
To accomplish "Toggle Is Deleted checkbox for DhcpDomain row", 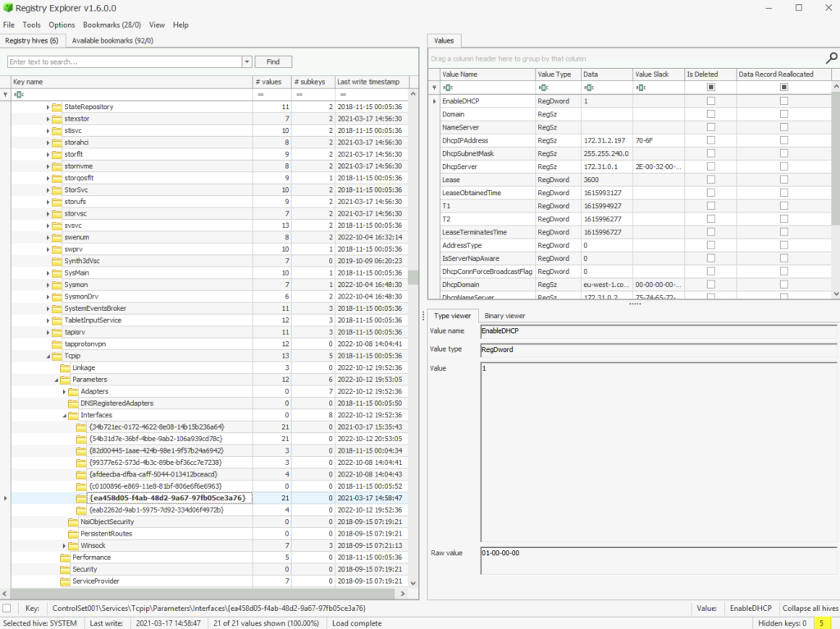I will pyautogui.click(x=711, y=285).
